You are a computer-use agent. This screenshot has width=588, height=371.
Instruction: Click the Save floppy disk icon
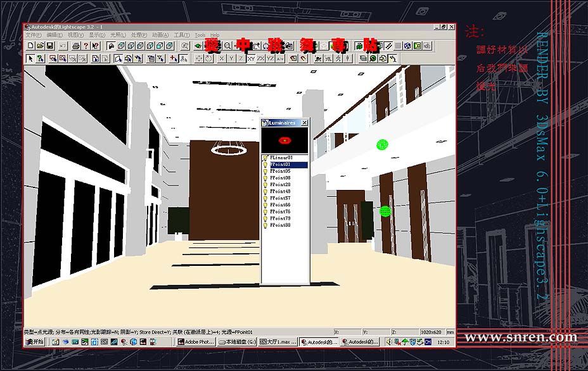[49, 46]
